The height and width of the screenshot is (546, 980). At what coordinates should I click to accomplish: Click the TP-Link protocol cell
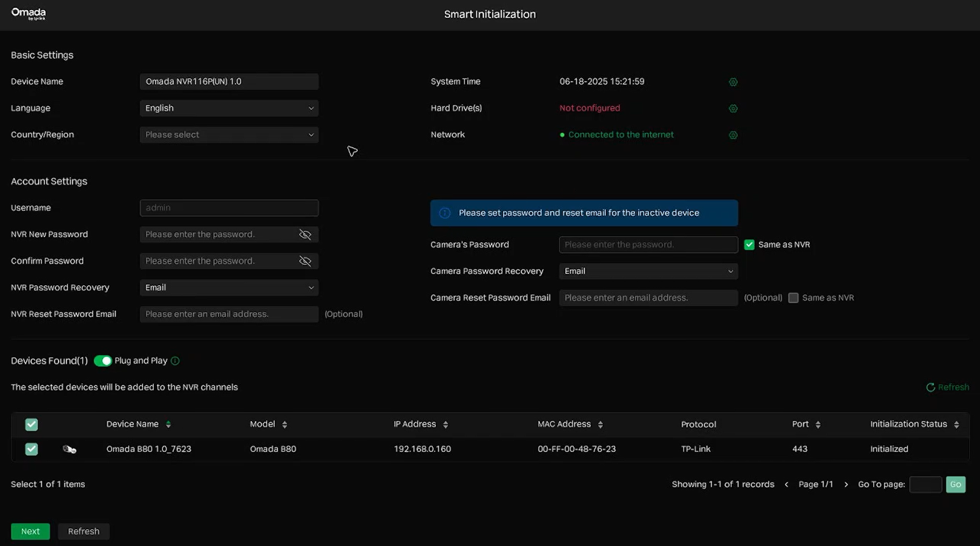tap(696, 449)
